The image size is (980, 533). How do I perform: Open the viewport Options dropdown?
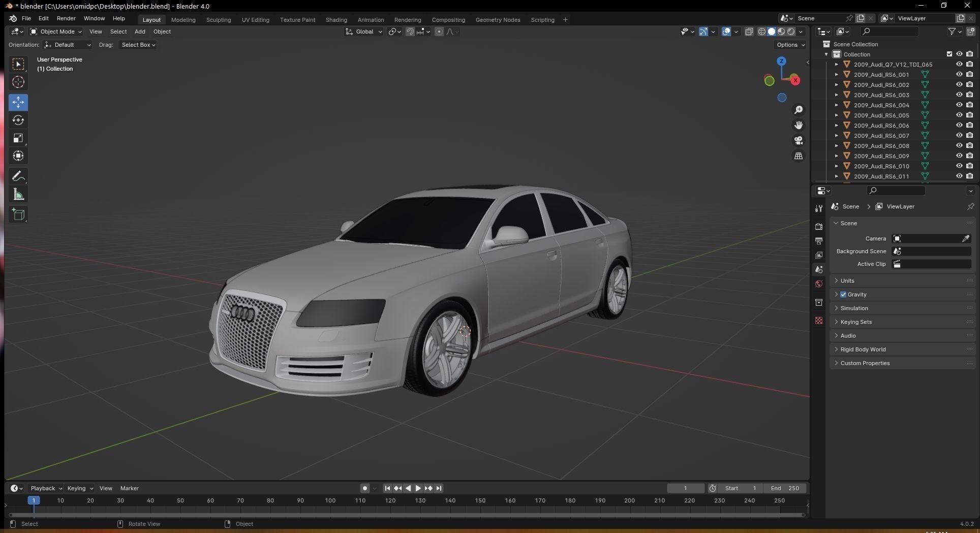(x=790, y=45)
